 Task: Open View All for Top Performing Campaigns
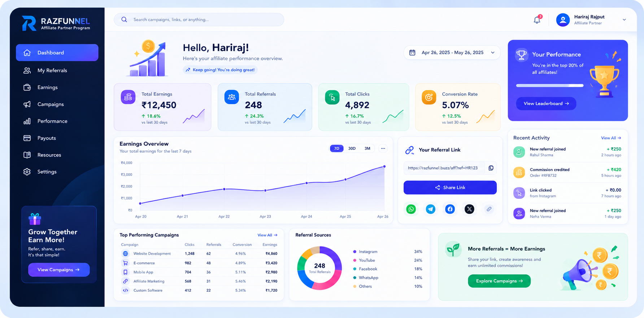[267, 235]
